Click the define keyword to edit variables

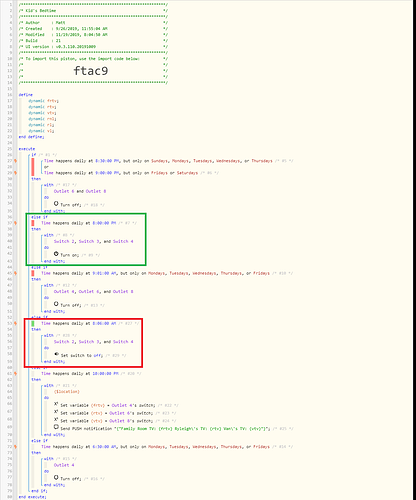tap(26, 95)
